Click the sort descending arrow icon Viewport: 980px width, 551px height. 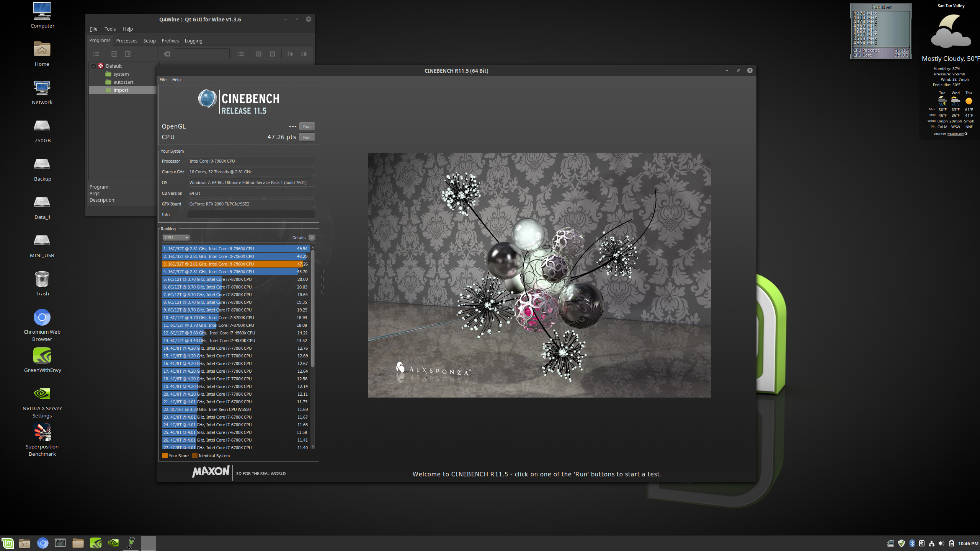(290, 54)
